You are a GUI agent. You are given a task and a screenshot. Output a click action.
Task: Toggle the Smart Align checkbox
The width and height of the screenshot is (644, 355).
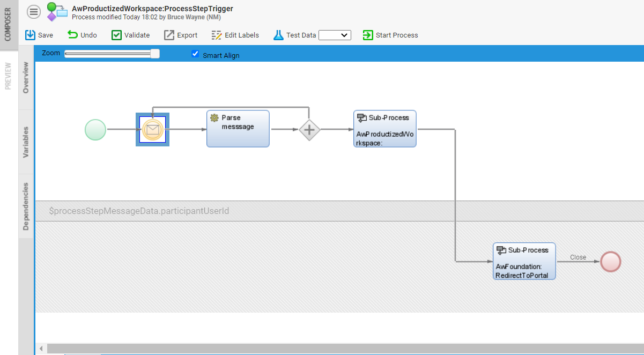coord(195,54)
